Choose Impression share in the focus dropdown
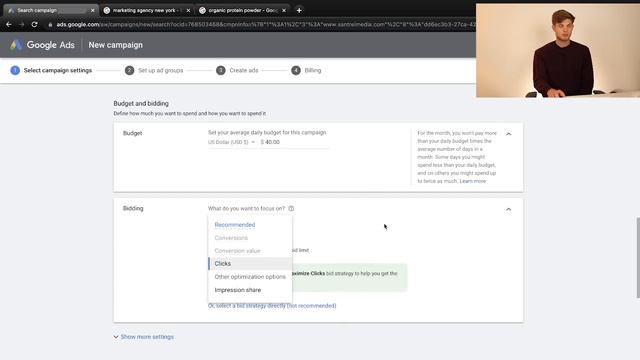 (250, 290)
